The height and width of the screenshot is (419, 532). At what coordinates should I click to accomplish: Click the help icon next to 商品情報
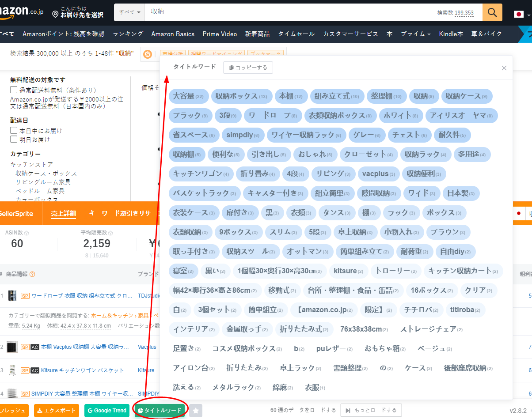32,274
